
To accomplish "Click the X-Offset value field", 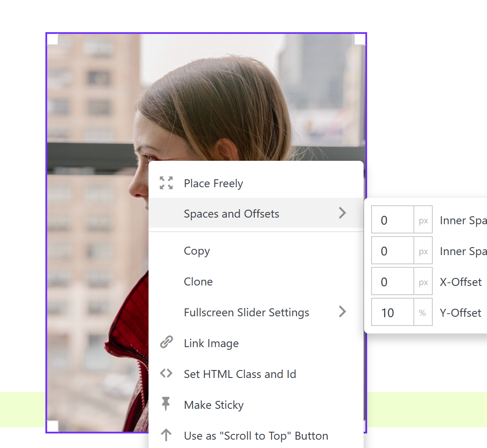I will 392,282.
